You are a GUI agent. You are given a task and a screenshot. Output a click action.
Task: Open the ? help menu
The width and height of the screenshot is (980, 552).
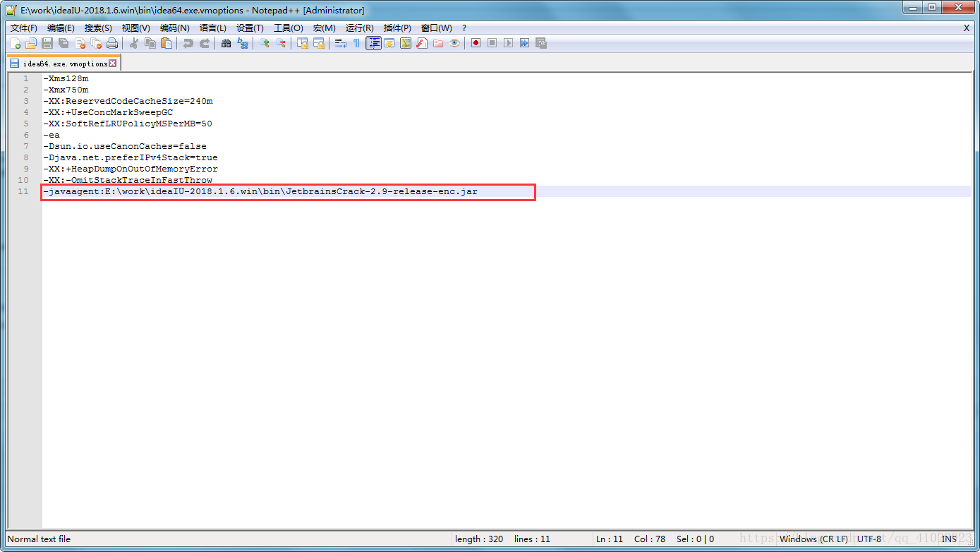click(464, 28)
